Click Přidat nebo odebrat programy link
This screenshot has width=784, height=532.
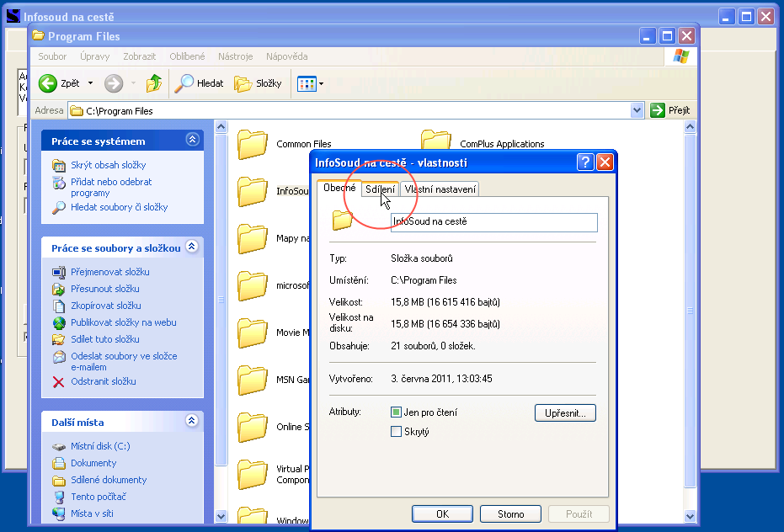pyautogui.click(x=111, y=188)
